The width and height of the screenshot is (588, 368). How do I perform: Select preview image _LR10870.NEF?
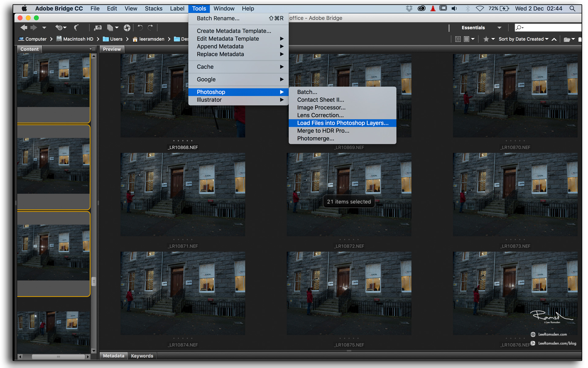coord(515,96)
